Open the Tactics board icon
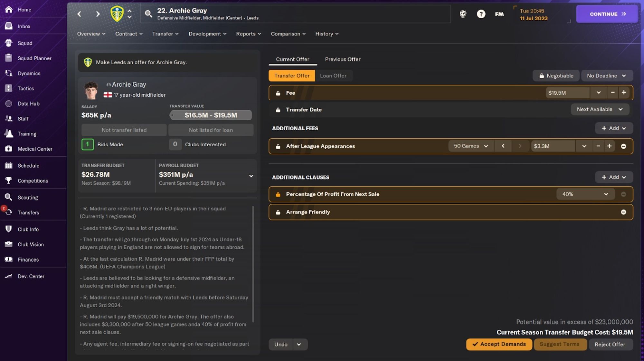The width and height of the screenshot is (644, 361). (9, 88)
